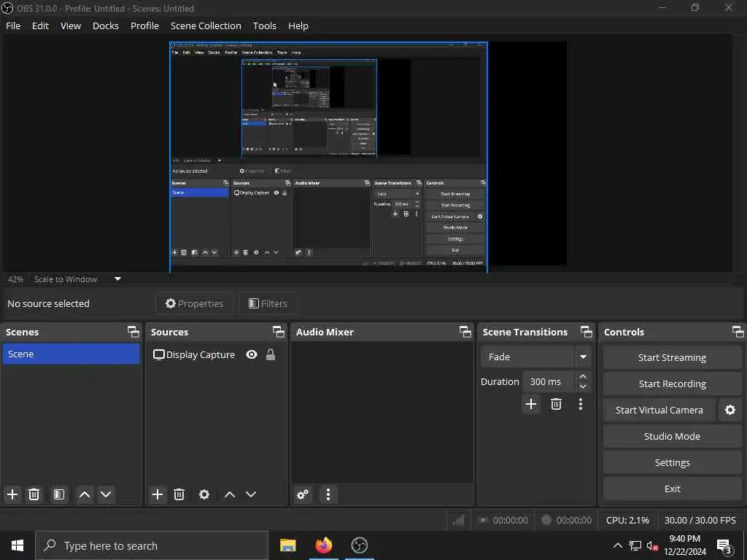Move source up arrow in Sources dock
Viewport: 747px width, 560px height.
tap(230, 494)
